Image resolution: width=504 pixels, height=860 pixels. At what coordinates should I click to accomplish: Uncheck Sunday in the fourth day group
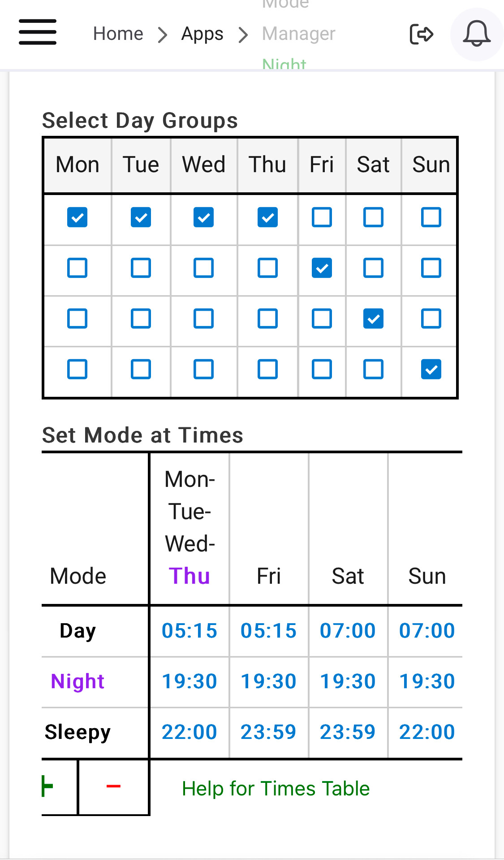[x=431, y=369]
